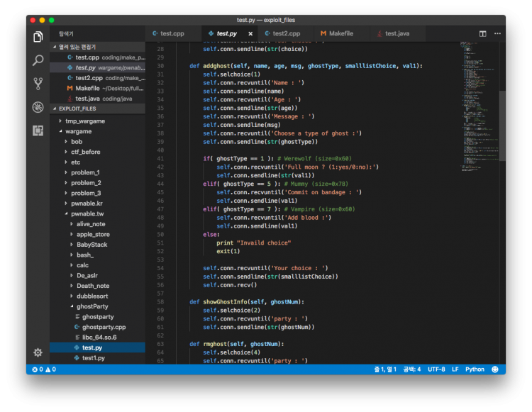
Task: Switch to the test.java tab
Action: (392, 33)
